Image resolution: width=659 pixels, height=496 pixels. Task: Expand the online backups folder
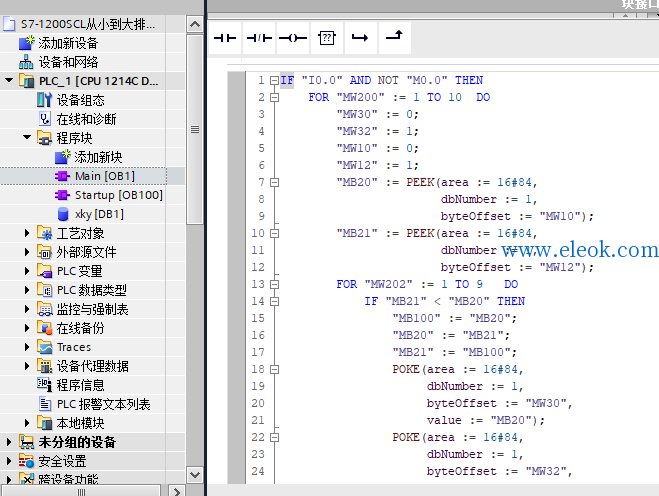tap(27, 328)
